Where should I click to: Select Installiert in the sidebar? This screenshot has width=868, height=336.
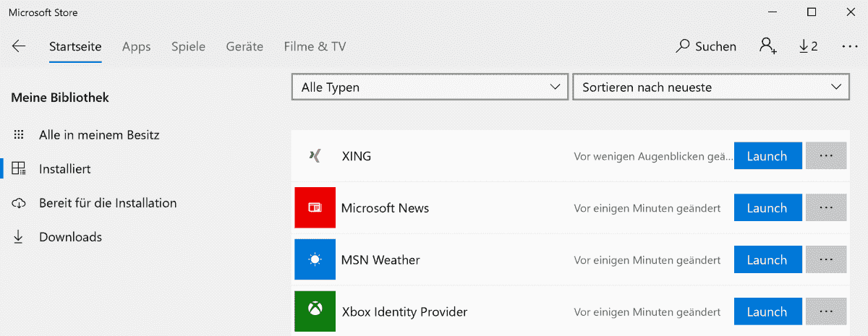tap(65, 169)
